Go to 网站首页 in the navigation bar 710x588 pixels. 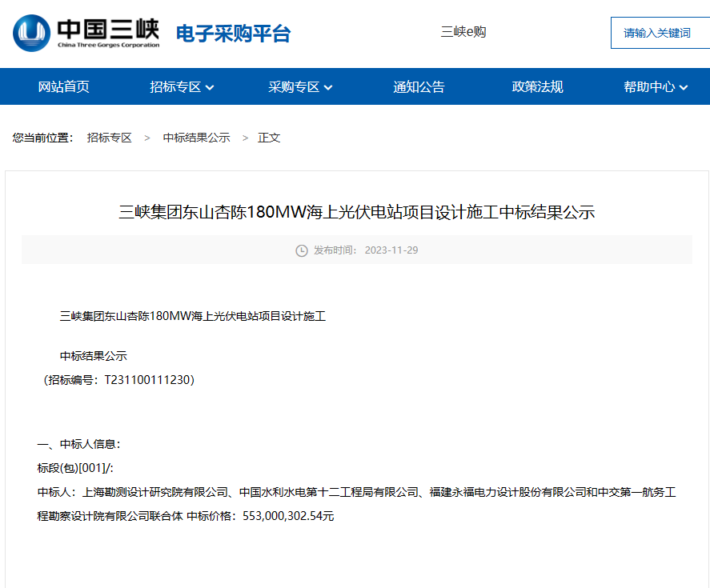64,86
